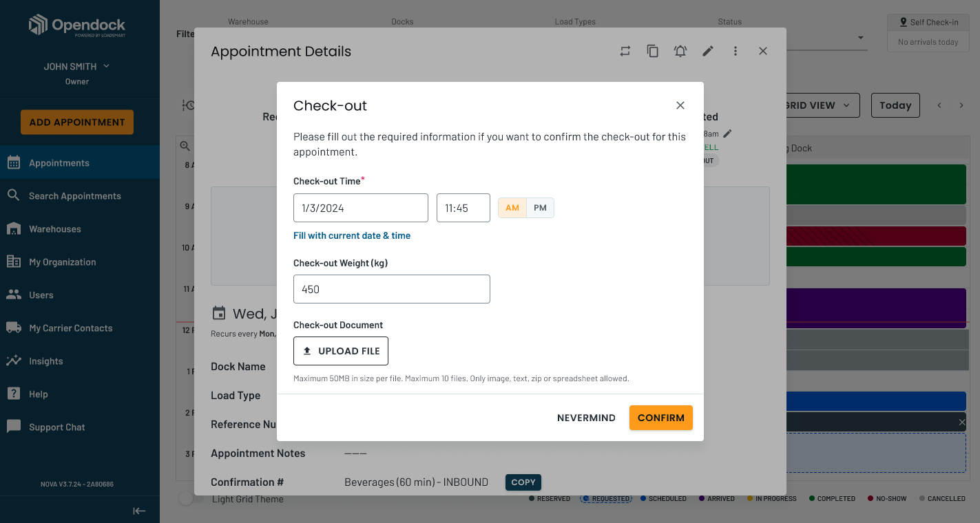Select the AM time toggle

(x=512, y=208)
